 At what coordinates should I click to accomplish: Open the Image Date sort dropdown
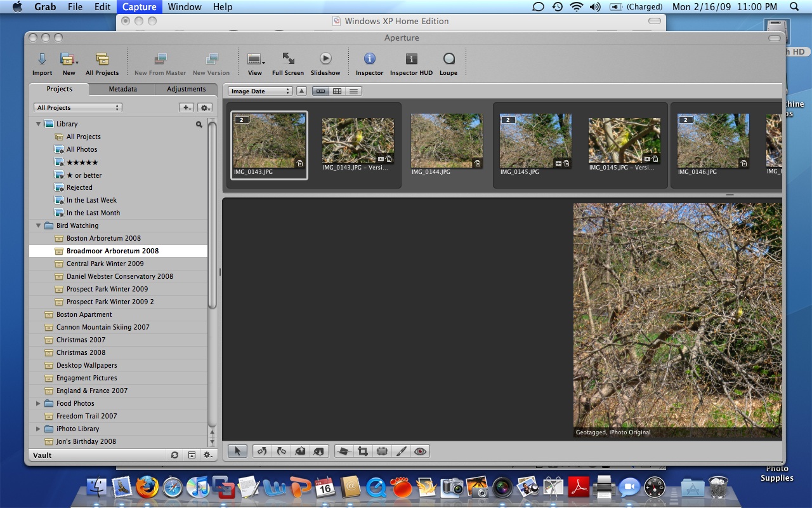tap(260, 91)
